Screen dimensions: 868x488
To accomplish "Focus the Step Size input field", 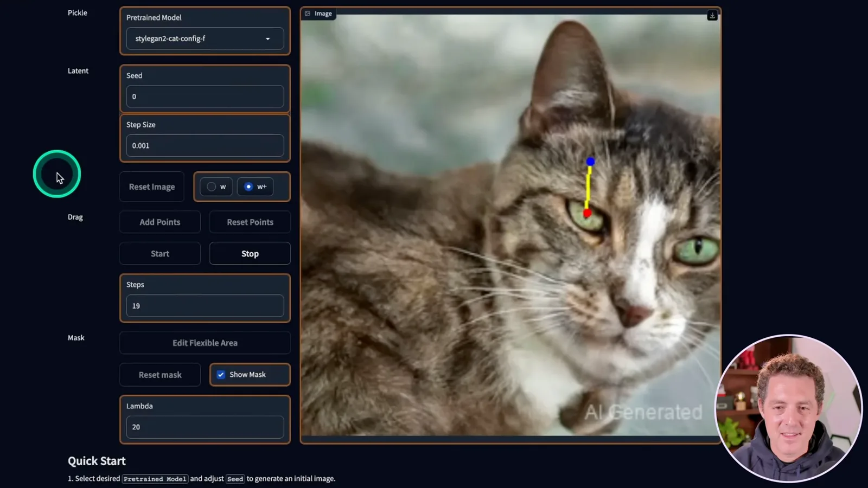I will 205,145.
